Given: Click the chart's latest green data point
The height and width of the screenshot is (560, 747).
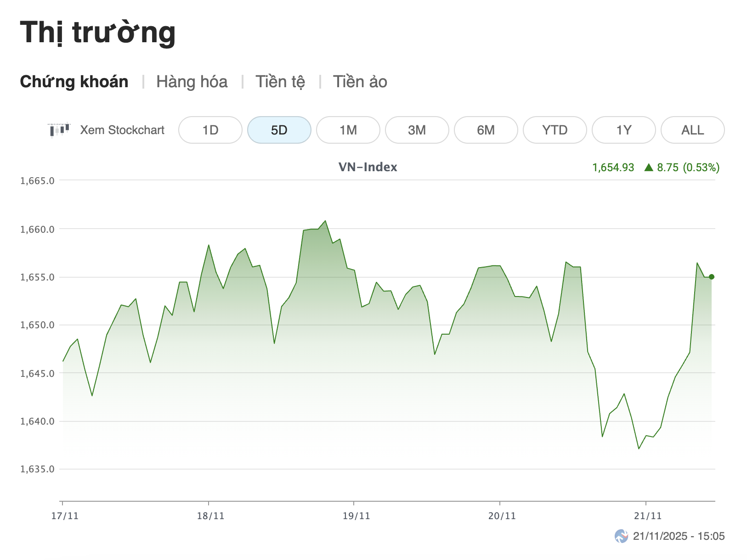Looking at the screenshot, I should point(712,277).
